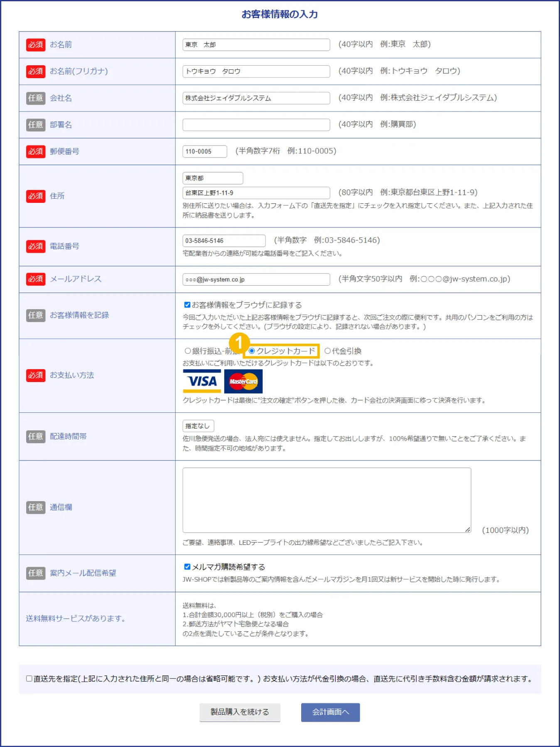
Task: Click the お客様情報の入力 heading
Action: (280, 14)
